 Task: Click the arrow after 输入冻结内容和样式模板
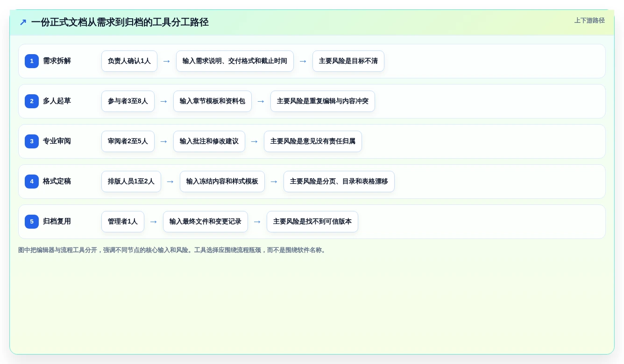click(x=274, y=182)
